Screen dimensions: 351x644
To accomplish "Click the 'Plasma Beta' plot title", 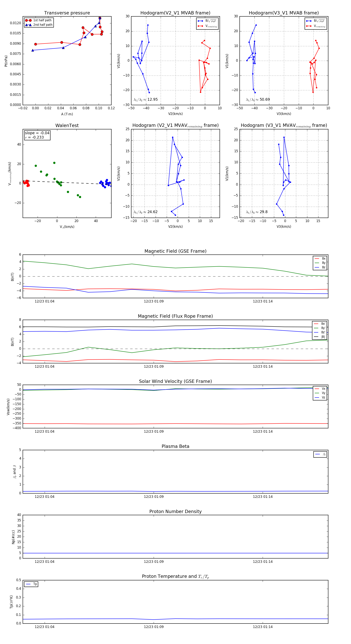I will (175, 446).
